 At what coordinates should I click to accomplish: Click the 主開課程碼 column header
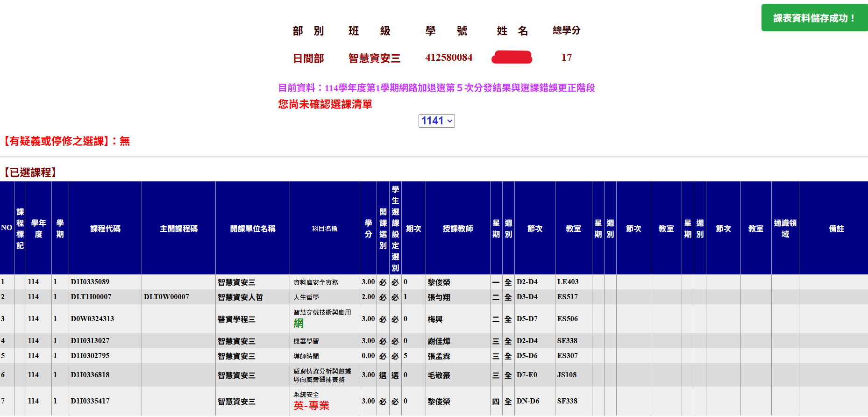[x=178, y=229]
